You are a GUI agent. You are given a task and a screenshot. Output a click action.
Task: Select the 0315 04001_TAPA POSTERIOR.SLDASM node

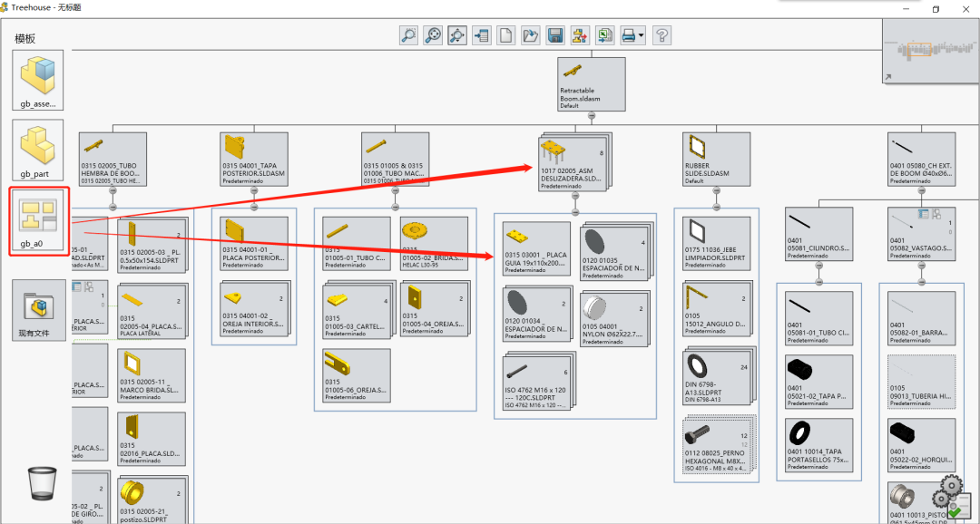[x=254, y=159]
